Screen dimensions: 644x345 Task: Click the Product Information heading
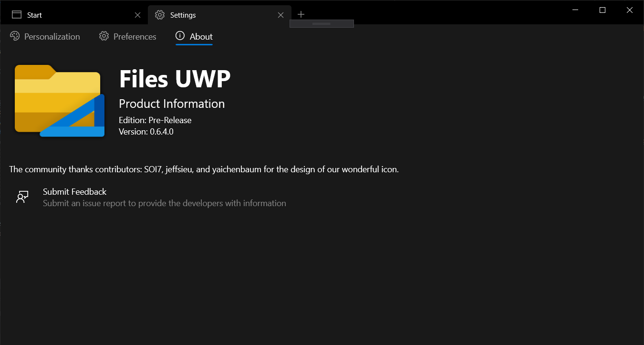click(172, 104)
